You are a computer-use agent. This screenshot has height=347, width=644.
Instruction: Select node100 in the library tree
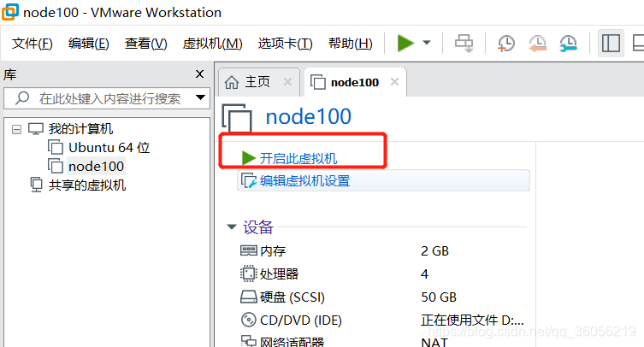[x=96, y=167]
